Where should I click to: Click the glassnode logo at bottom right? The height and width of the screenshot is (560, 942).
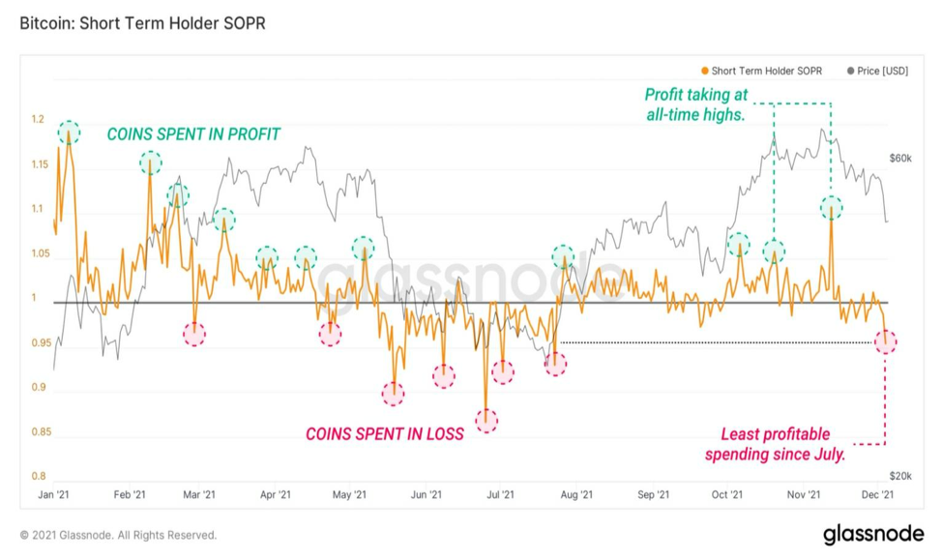(873, 534)
